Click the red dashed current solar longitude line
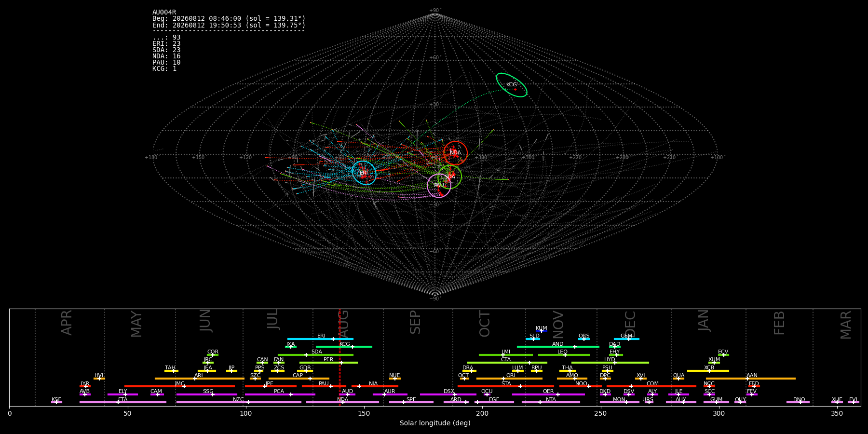Viewport: 868px width, 434px height. click(x=339, y=357)
